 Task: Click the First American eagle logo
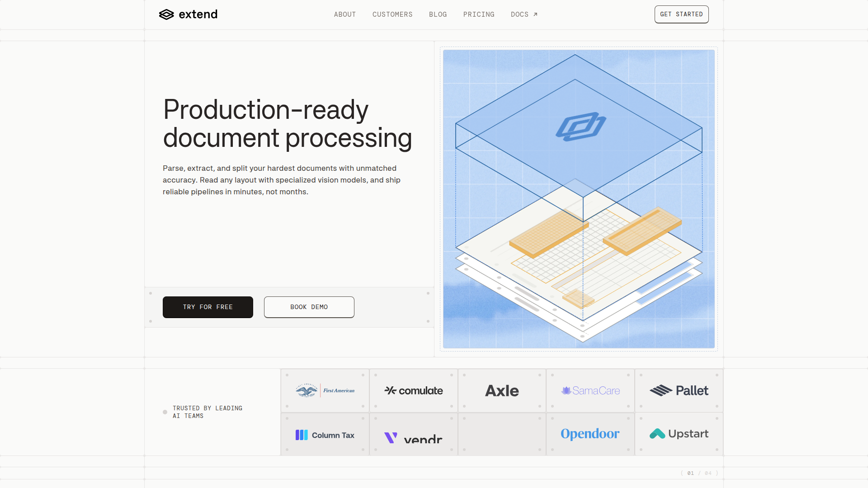[x=307, y=390]
